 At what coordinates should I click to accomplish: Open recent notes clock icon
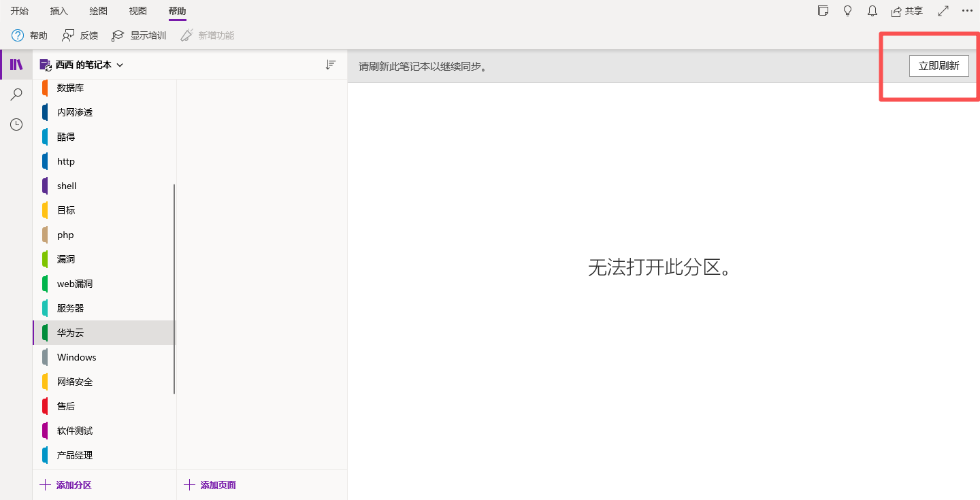[x=16, y=124]
